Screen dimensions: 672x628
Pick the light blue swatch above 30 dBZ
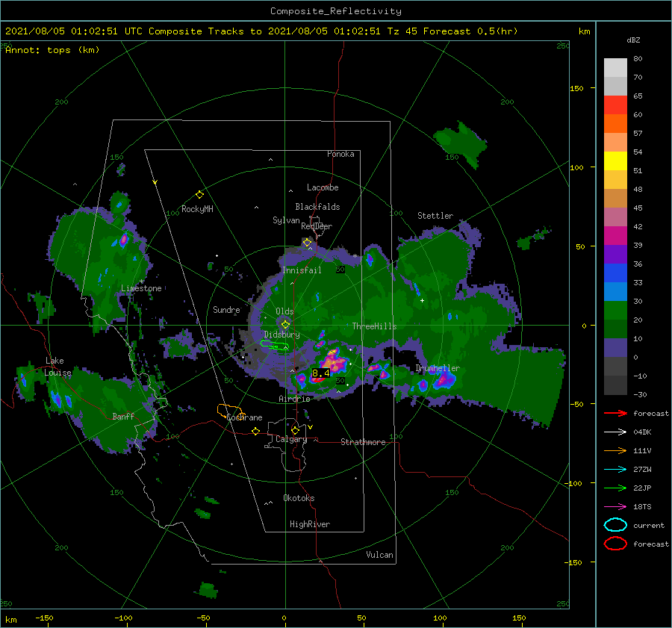pos(615,291)
